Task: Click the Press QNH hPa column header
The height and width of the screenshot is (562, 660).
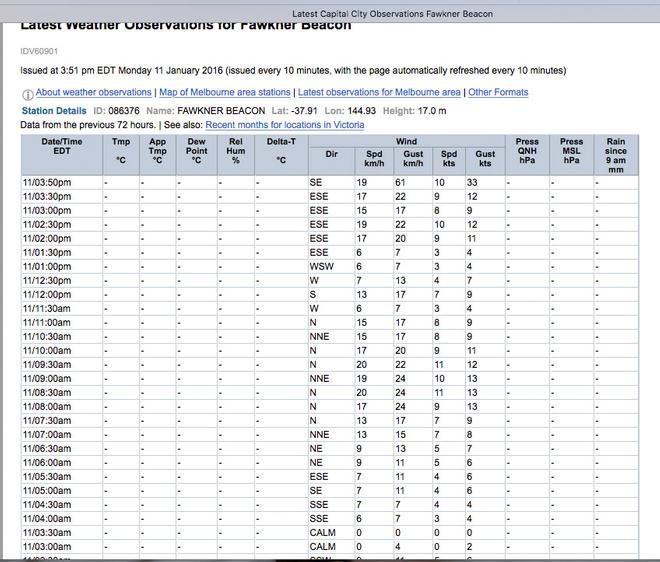Action: [x=527, y=155]
